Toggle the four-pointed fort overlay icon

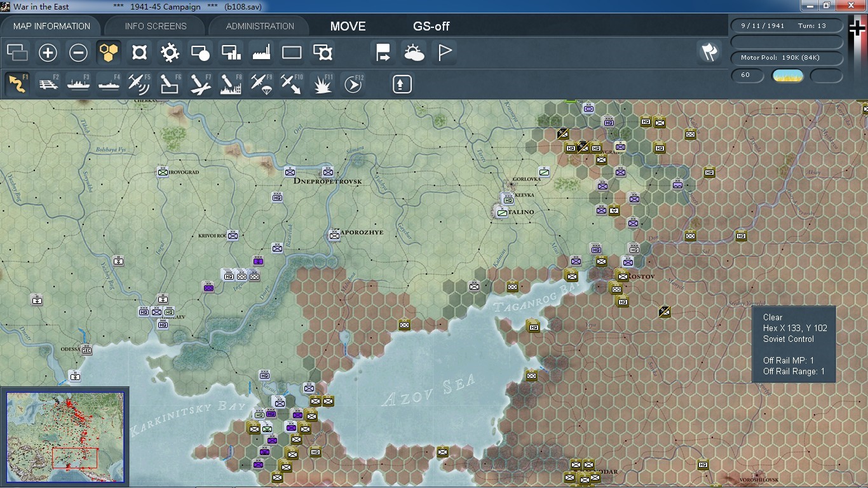(x=139, y=52)
